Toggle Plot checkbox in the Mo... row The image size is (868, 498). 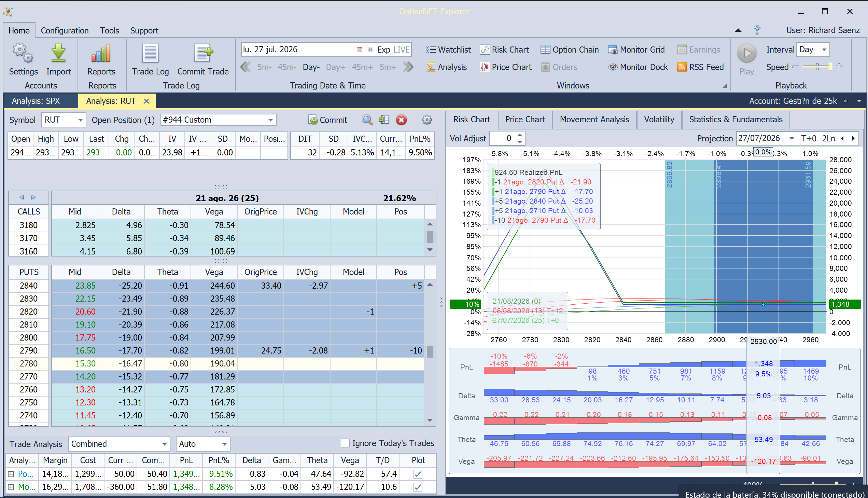coord(418,487)
